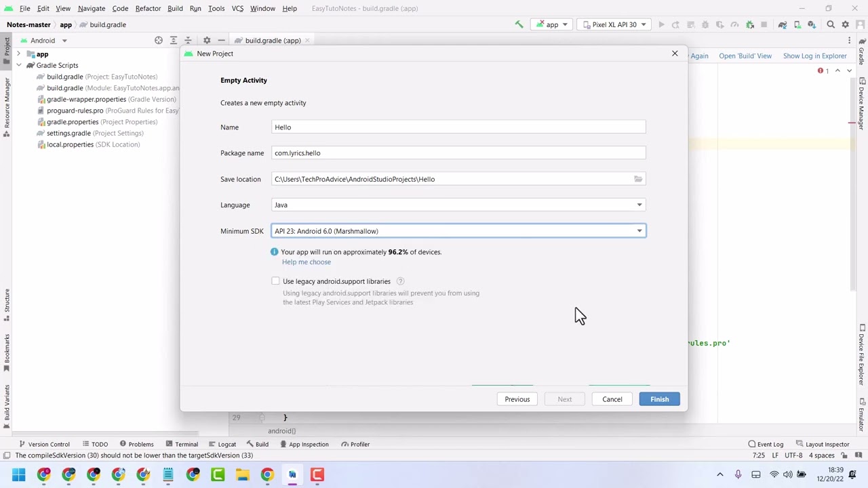Click the legacy libraries help question icon
This screenshot has width=868, height=488.
coord(400,281)
